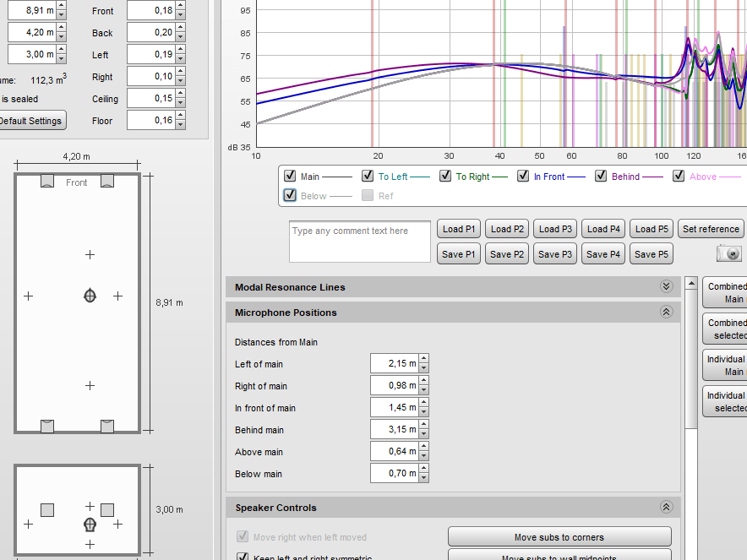Select the front-left speaker in the floor plan
747x560 pixels.
coord(47,181)
